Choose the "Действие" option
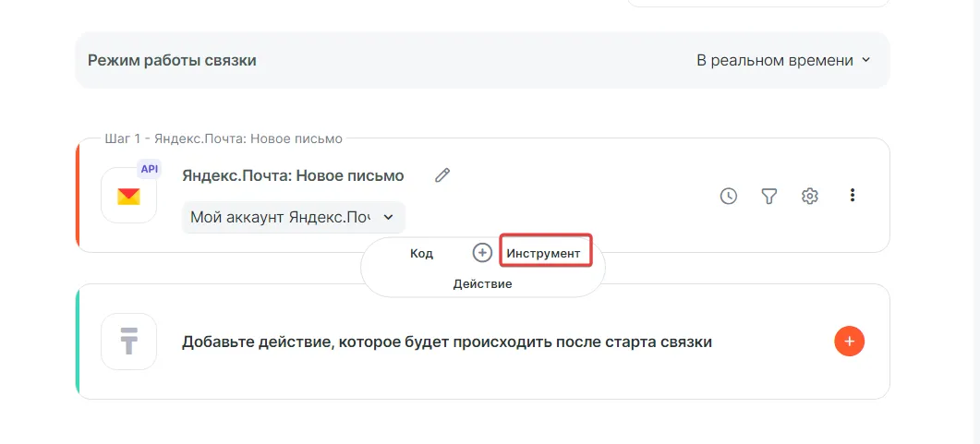This screenshot has height=444, width=980. pyautogui.click(x=482, y=283)
